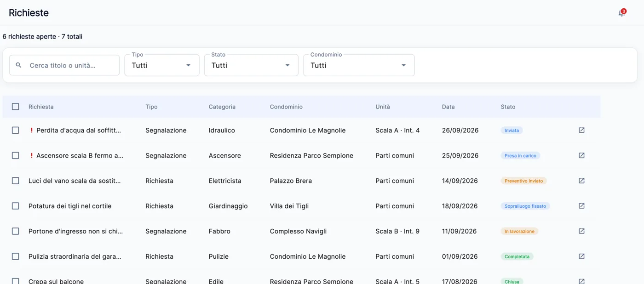
Task: Click the Elettricista category cell
Action: [225, 181]
